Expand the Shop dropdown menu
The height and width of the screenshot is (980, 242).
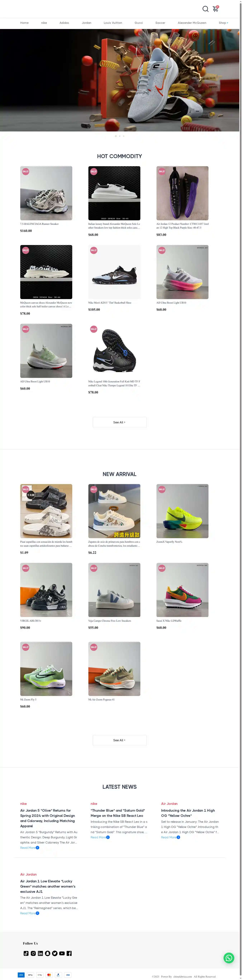click(x=223, y=23)
